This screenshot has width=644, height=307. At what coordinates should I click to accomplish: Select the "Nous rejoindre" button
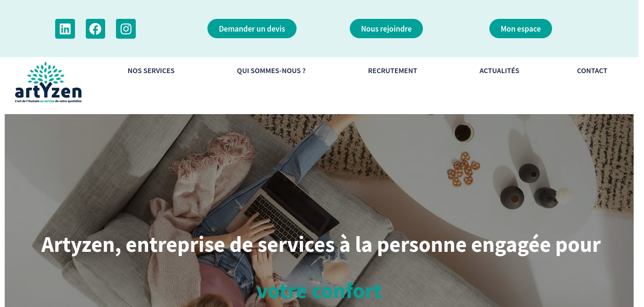tap(386, 29)
